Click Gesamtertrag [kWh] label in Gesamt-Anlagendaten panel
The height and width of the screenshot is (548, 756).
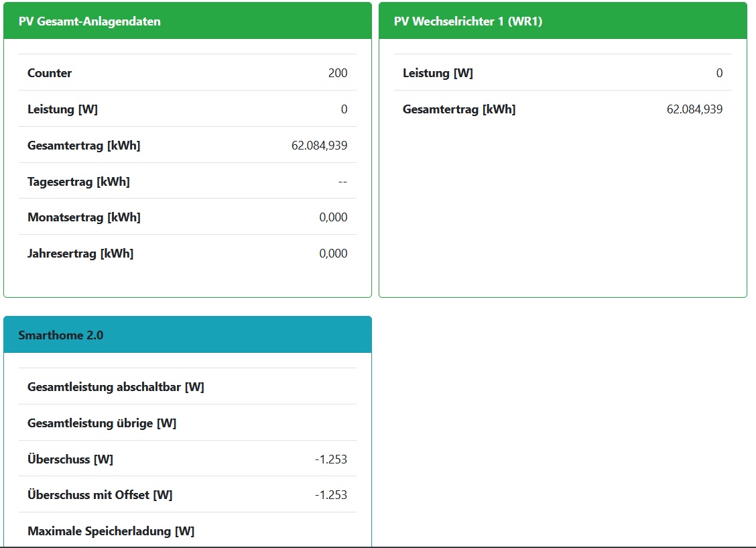point(84,146)
